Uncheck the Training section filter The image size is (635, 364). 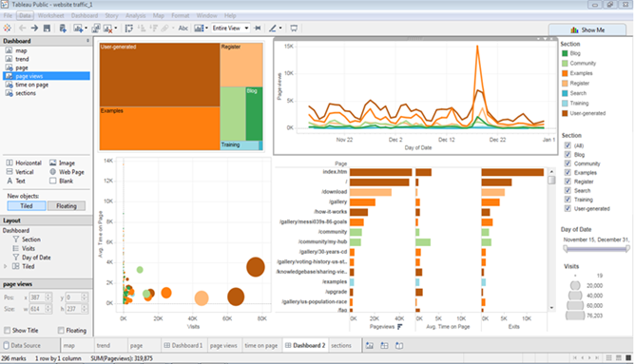[x=568, y=200]
